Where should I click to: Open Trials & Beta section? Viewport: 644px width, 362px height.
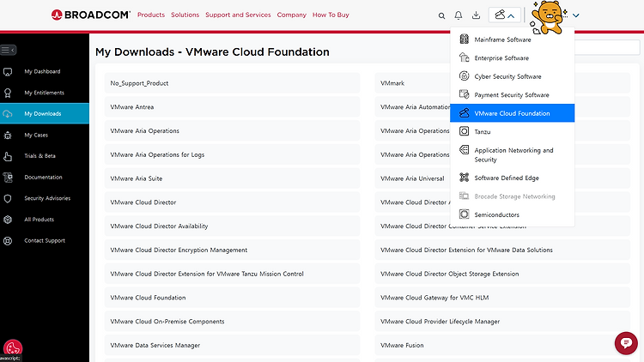pyautogui.click(x=45, y=156)
